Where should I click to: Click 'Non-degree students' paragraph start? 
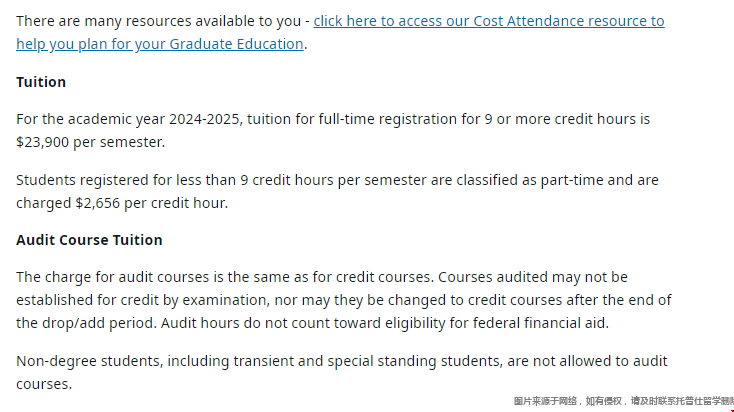tap(89, 361)
